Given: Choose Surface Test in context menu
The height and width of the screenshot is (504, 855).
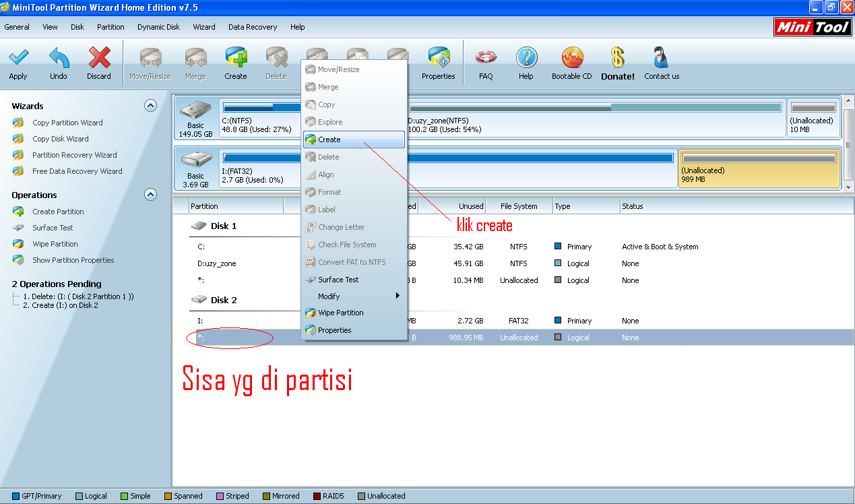Looking at the screenshot, I should 354,280.
